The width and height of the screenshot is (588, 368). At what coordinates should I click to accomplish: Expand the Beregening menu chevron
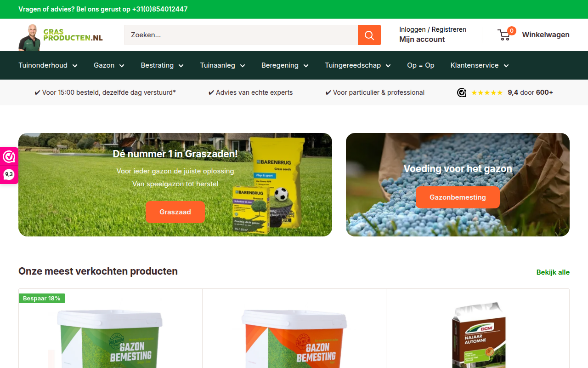306,66
